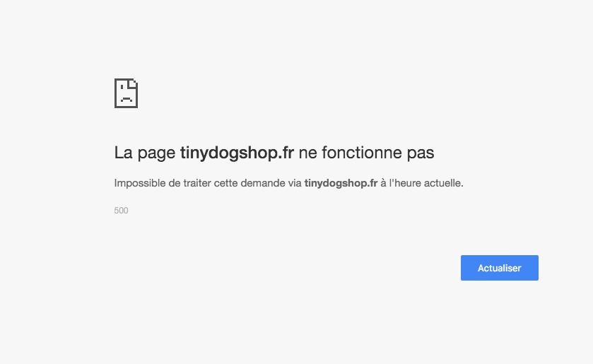Select the error code 500 text
Image resolution: width=593 pixels, height=364 pixels.
(121, 211)
